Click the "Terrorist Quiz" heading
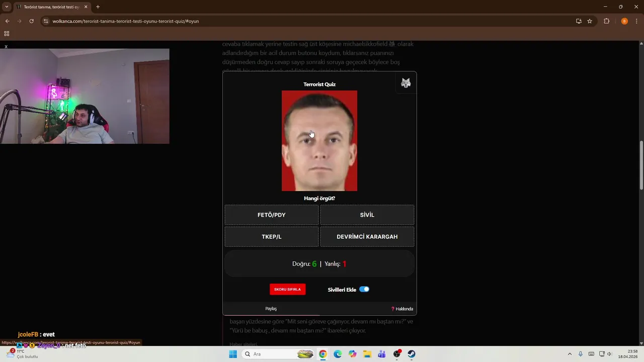644x362 pixels. coord(319,84)
